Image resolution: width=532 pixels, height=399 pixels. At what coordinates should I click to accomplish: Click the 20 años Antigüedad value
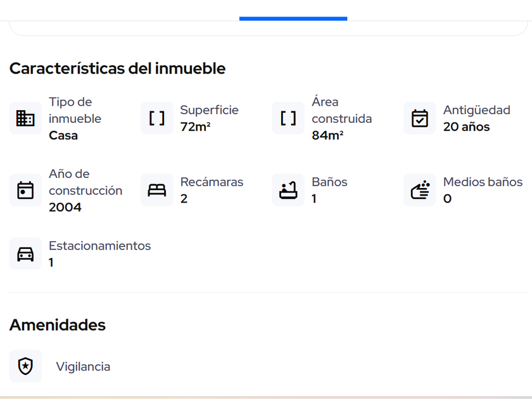[x=466, y=127]
